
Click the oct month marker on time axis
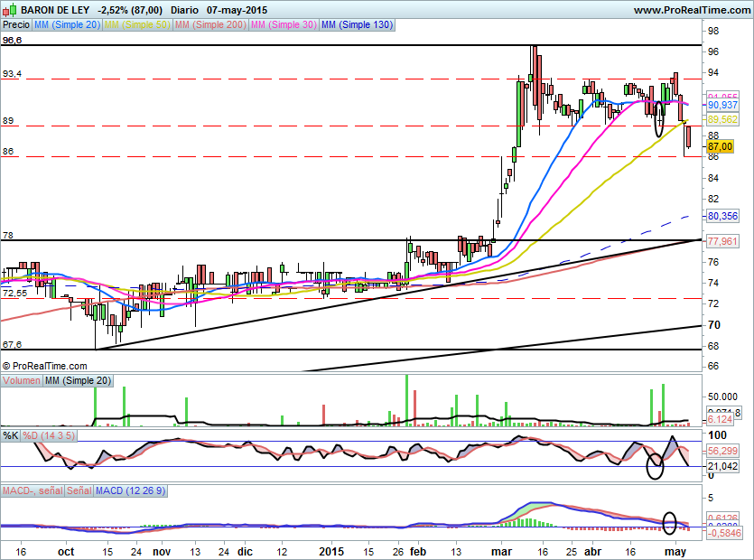click(x=66, y=552)
